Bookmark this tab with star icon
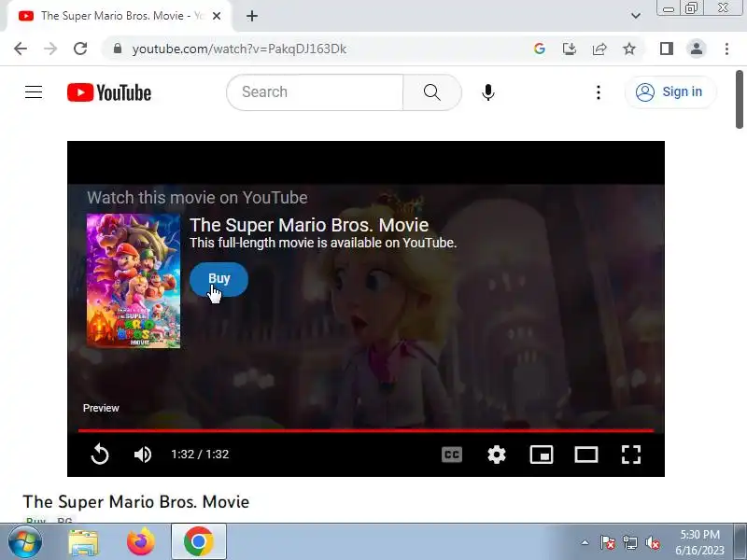 (629, 49)
